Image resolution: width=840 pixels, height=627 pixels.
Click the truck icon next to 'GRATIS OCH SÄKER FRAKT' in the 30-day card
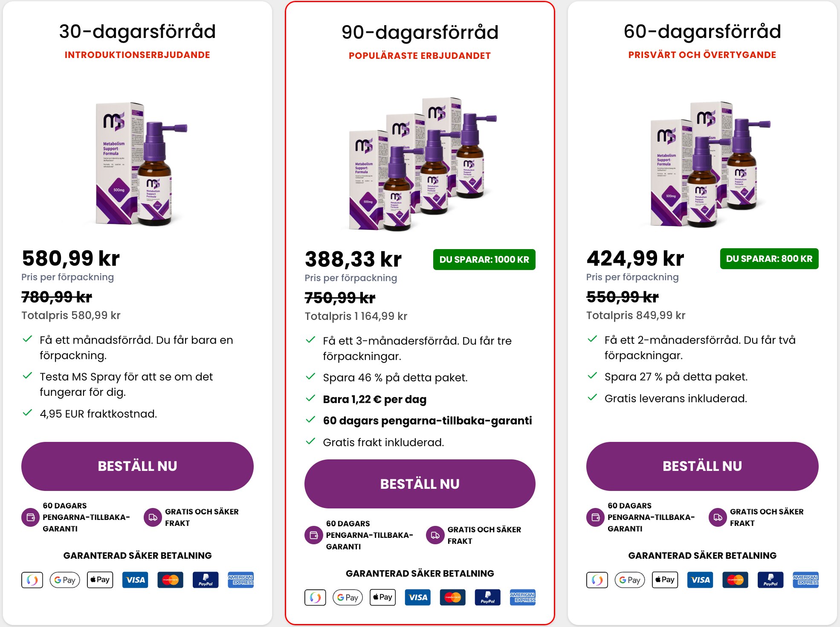click(x=152, y=517)
